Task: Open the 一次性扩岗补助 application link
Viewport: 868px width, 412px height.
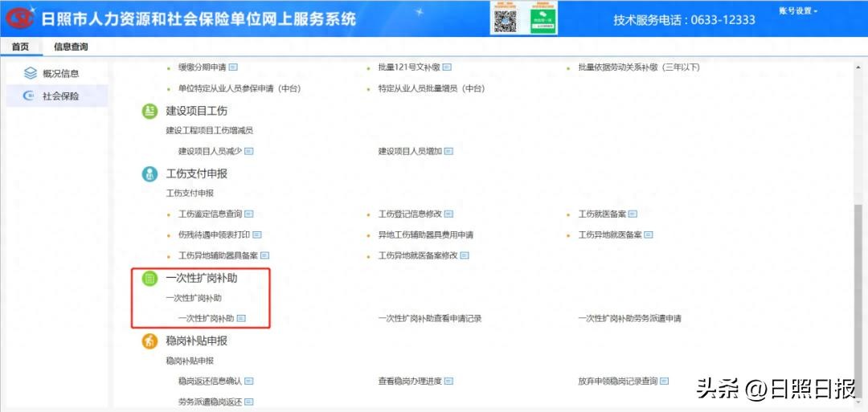Action: point(207,318)
